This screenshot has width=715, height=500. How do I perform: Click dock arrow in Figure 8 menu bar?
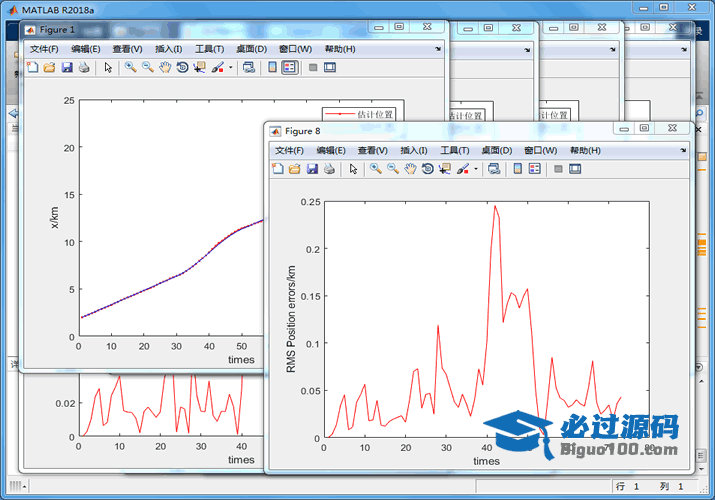(x=683, y=150)
